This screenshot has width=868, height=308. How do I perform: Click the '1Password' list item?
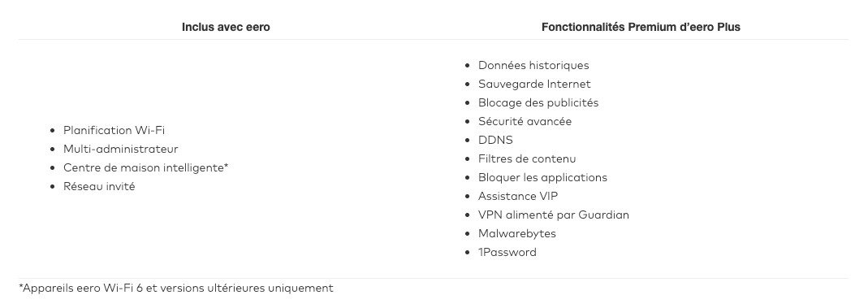click(x=507, y=253)
